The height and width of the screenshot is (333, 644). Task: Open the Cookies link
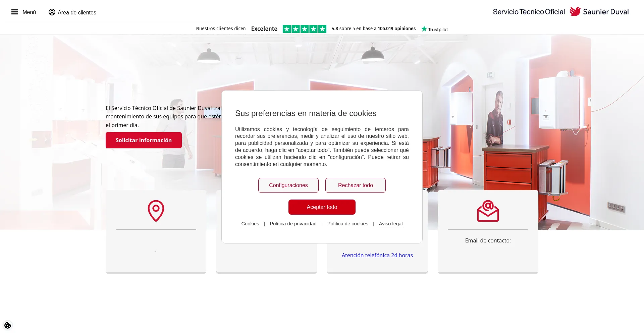tap(250, 224)
